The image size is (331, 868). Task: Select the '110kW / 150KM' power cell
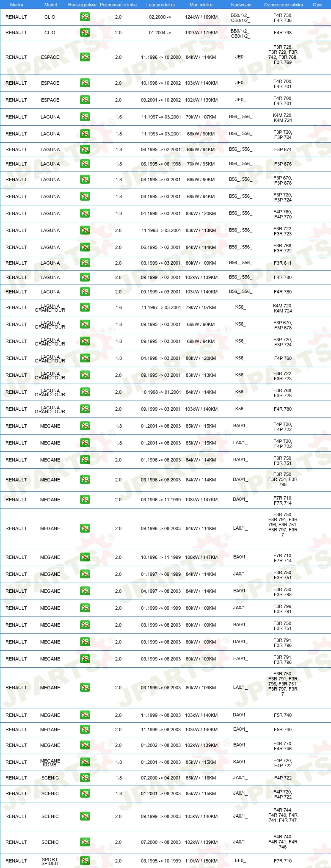click(x=201, y=861)
